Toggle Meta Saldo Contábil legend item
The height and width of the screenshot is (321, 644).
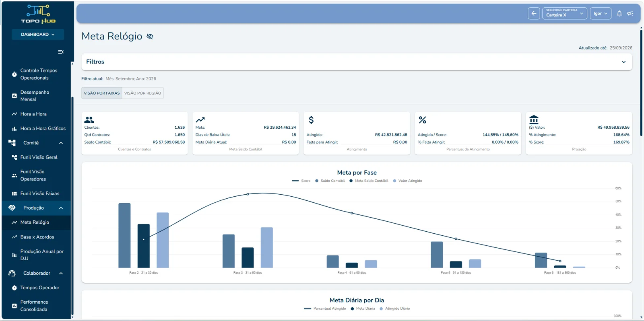click(369, 181)
